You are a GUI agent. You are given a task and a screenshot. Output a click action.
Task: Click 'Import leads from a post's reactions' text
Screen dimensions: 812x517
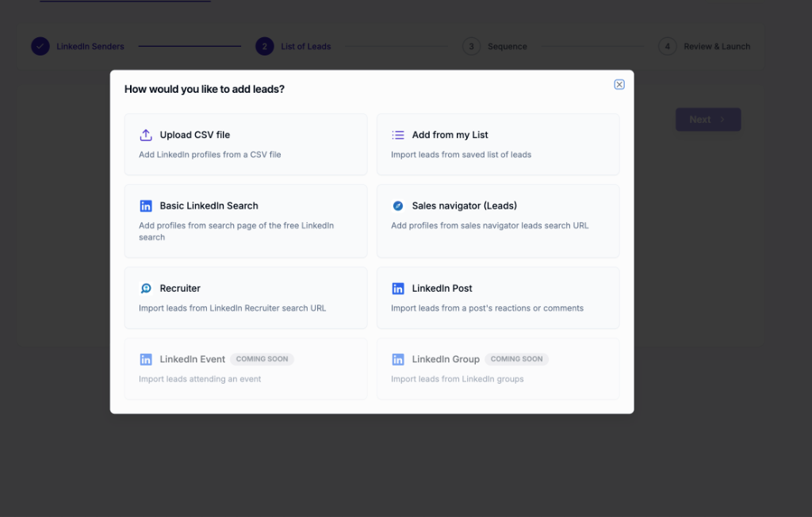coord(487,308)
